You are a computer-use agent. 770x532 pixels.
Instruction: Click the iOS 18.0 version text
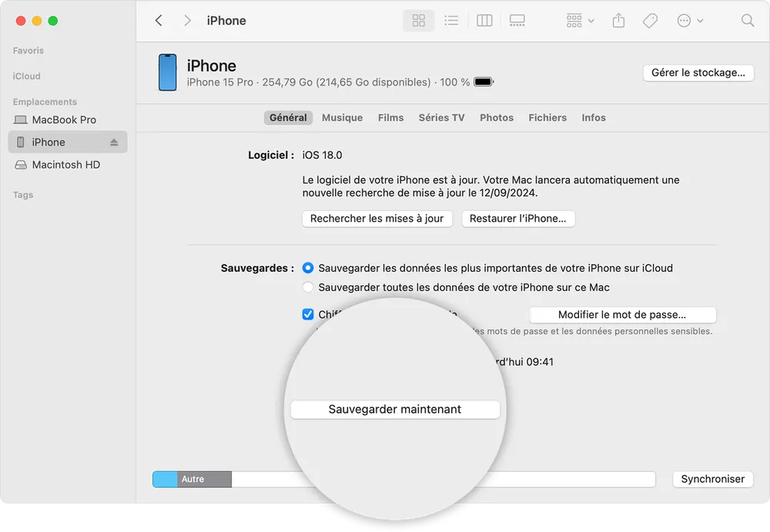tap(322, 156)
